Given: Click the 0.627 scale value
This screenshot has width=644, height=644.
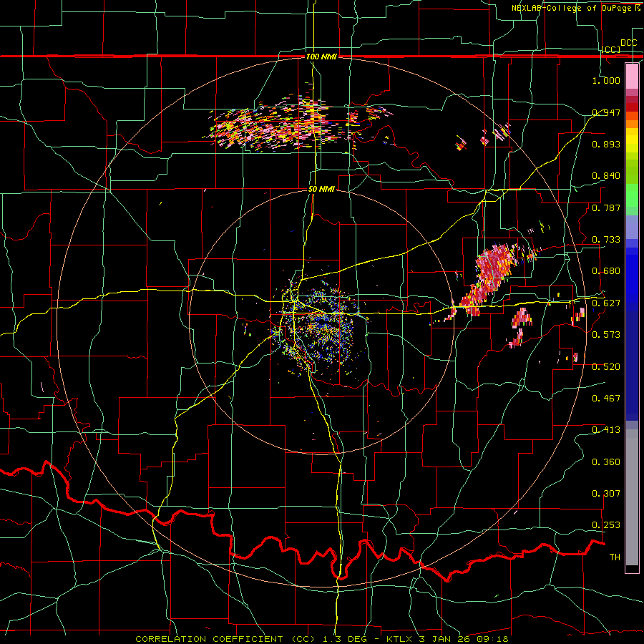Looking at the screenshot, I should [606, 303].
